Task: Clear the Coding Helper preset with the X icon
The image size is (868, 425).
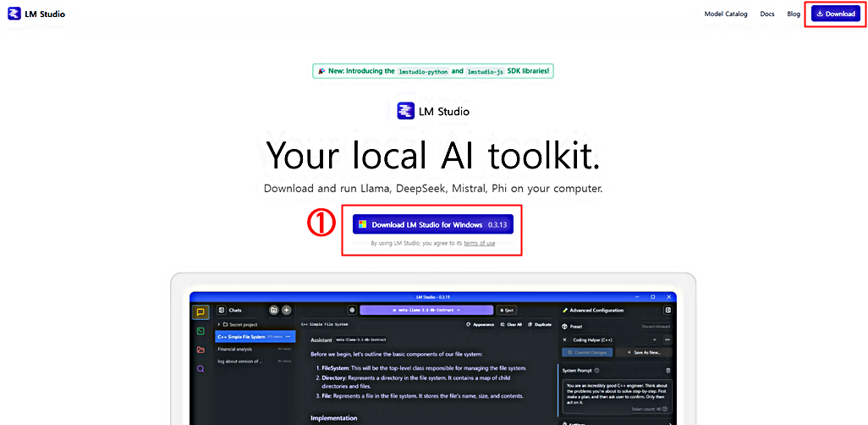Action: click(564, 339)
